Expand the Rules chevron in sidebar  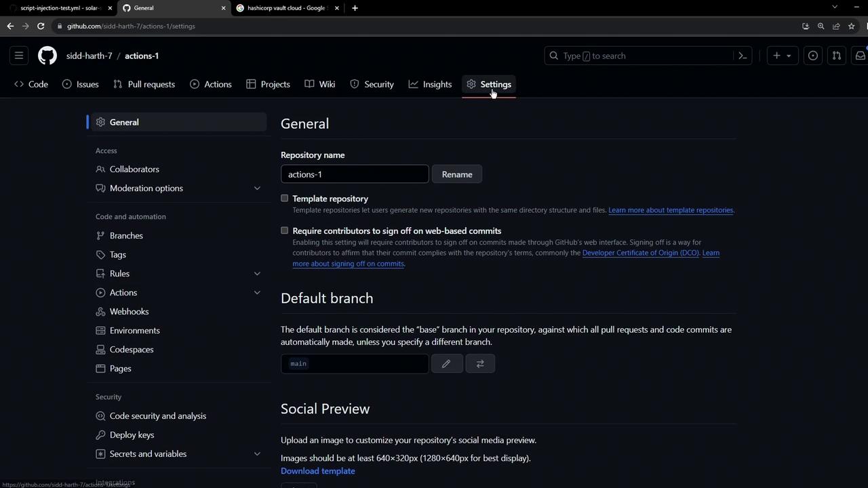point(257,273)
